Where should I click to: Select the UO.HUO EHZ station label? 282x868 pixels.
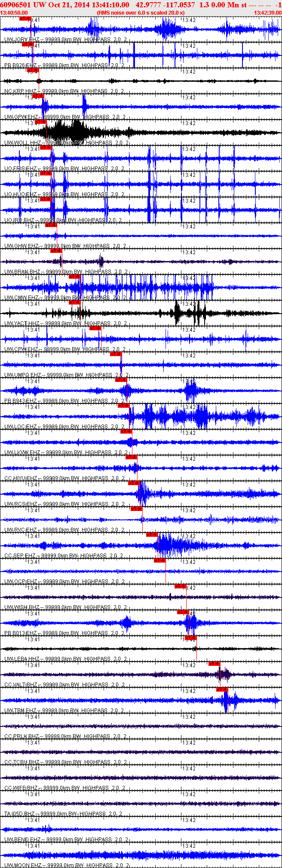[x=21, y=194]
